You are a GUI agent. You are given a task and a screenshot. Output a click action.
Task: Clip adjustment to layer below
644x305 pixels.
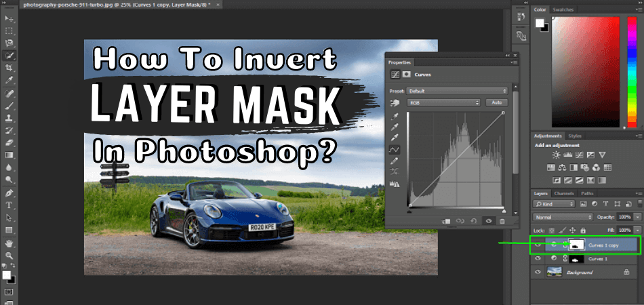(447, 221)
